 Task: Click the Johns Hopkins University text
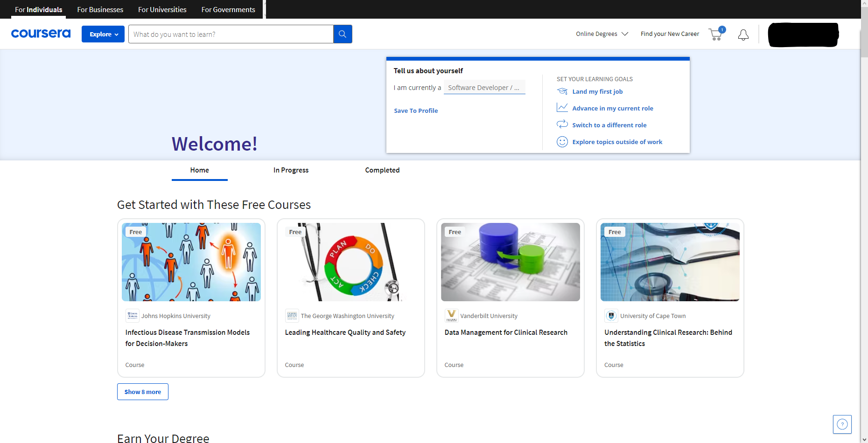click(x=176, y=316)
